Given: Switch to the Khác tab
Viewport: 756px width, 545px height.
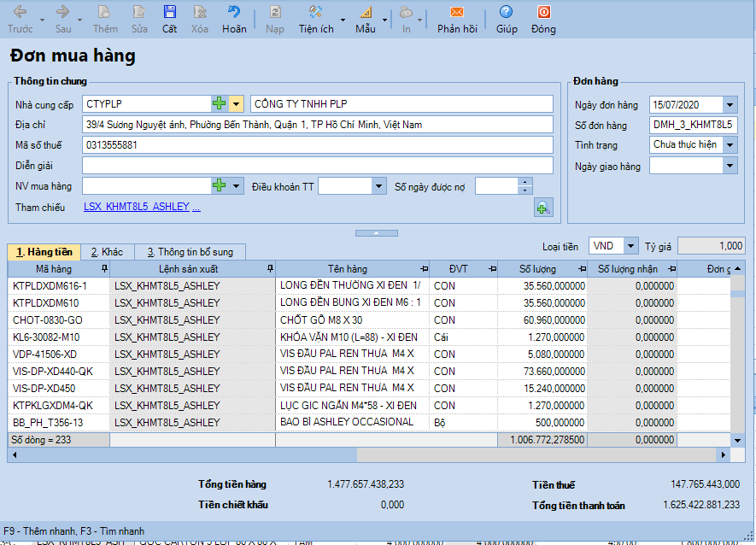Looking at the screenshot, I should point(108,252).
